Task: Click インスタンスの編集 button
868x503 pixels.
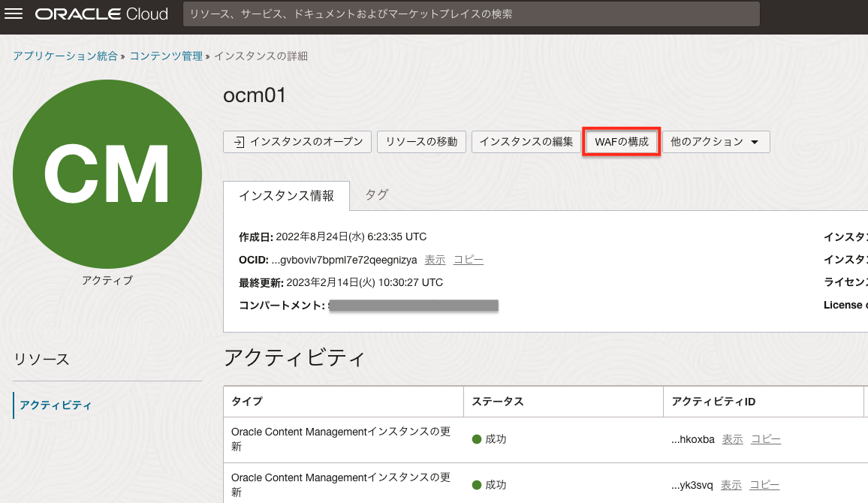Action: pos(526,141)
